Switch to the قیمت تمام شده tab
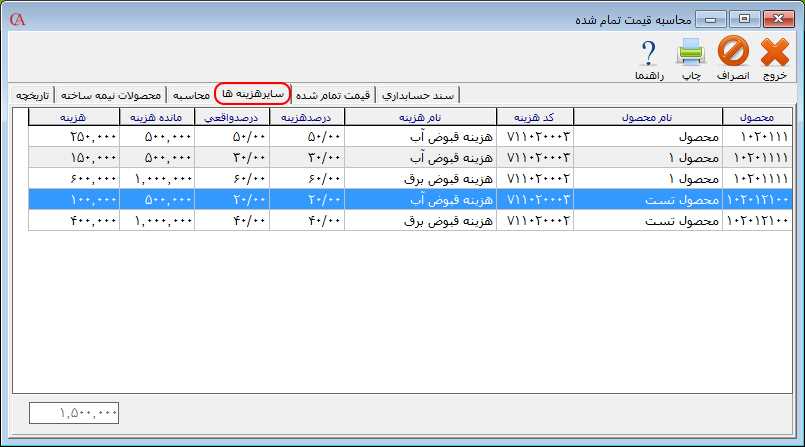The image size is (805, 447). [333, 94]
